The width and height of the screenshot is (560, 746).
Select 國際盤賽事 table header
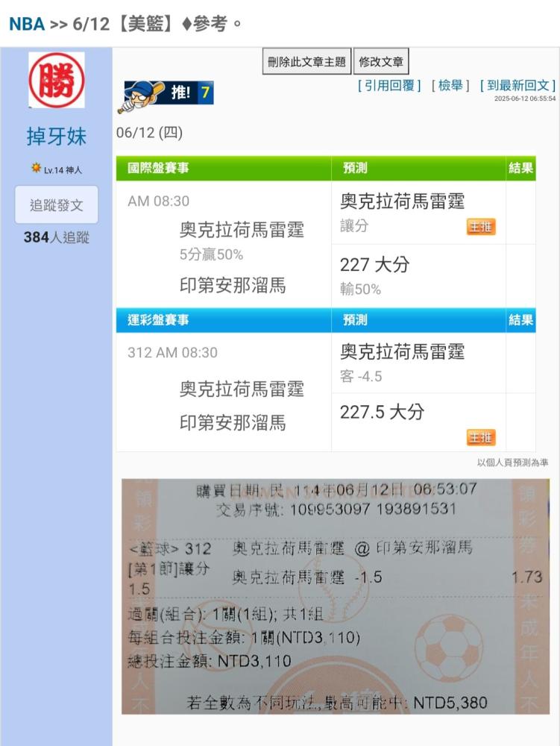(x=158, y=168)
